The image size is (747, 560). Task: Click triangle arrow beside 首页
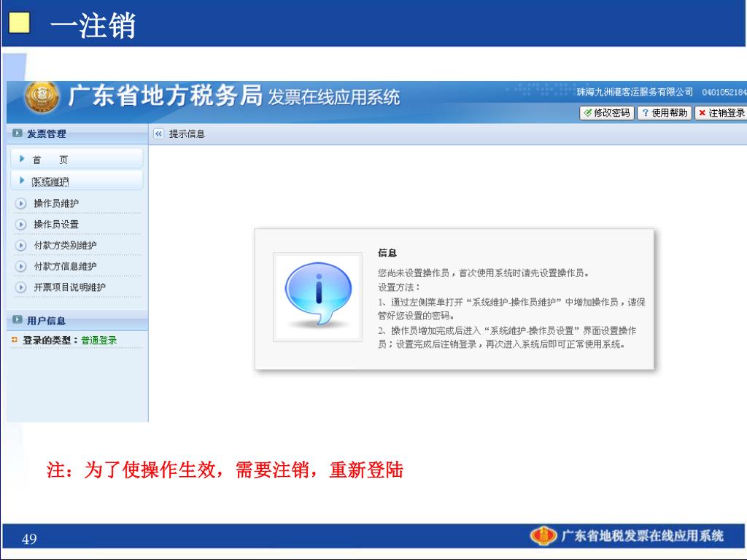[21, 158]
